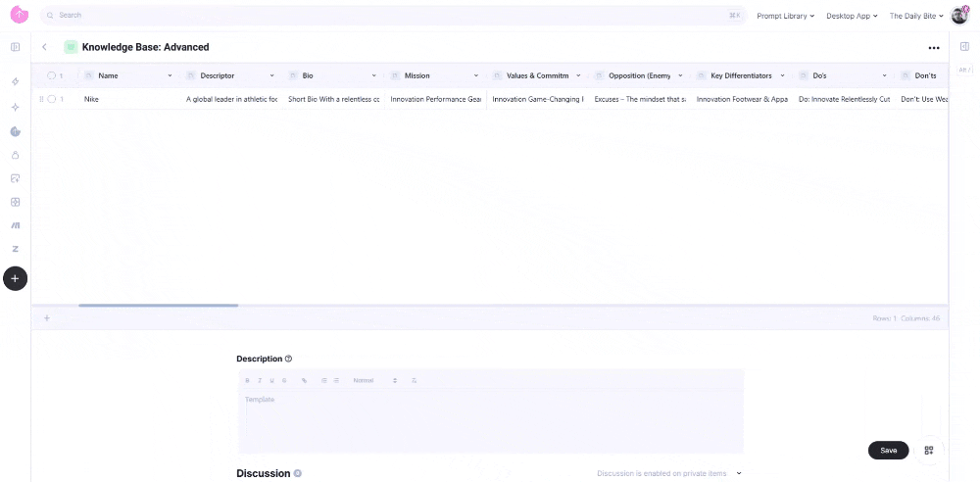Open the user profile avatar
Image resolution: width=980 pixels, height=482 pixels.
(x=959, y=16)
